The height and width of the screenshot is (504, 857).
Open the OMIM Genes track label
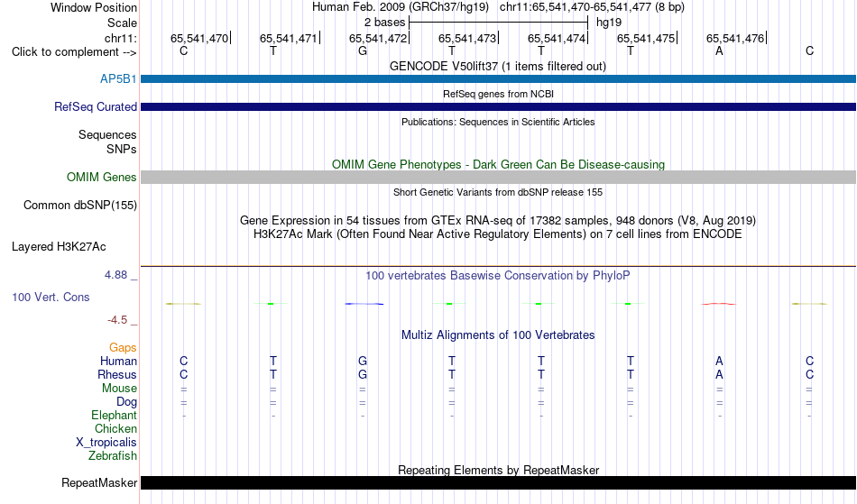coord(102,177)
